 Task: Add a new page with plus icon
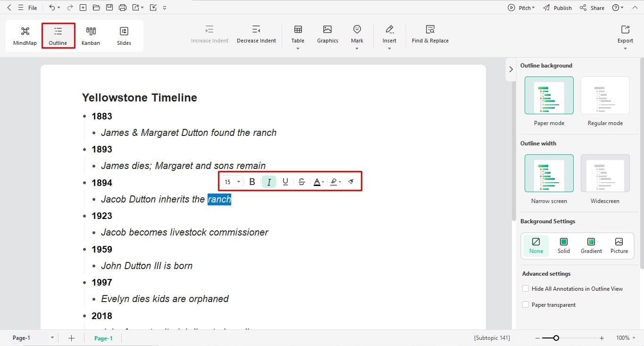point(72,338)
